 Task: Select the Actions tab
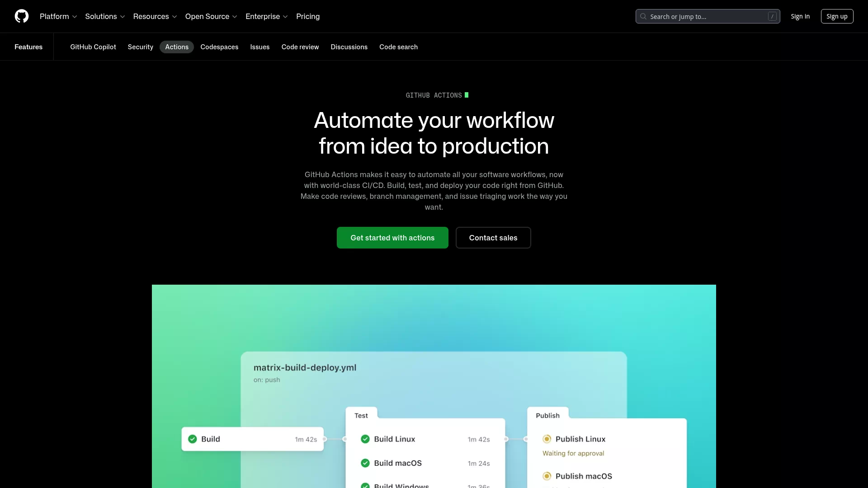click(177, 47)
